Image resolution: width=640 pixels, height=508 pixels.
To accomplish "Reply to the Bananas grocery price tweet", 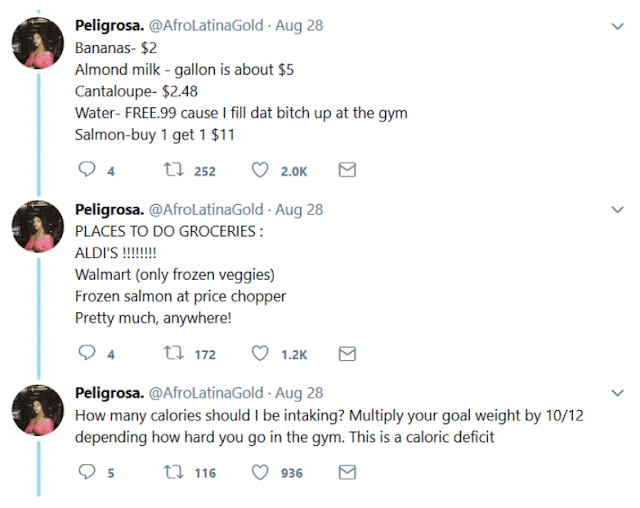I will tap(85, 171).
